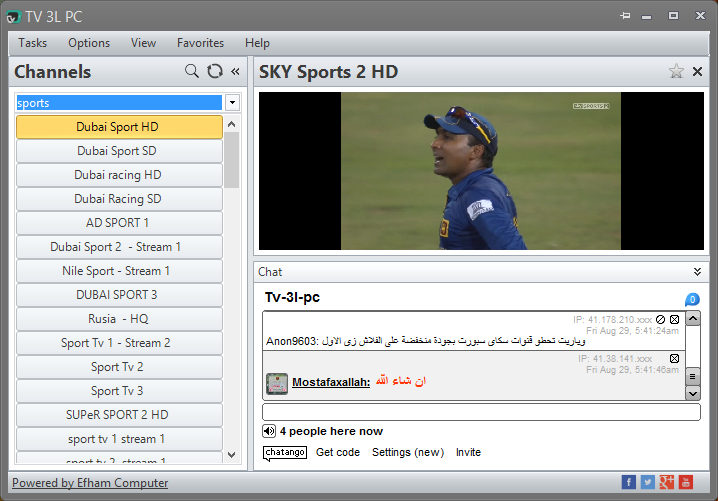
Task: Delete Mostafaxallah's chat message
Action: (x=674, y=358)
